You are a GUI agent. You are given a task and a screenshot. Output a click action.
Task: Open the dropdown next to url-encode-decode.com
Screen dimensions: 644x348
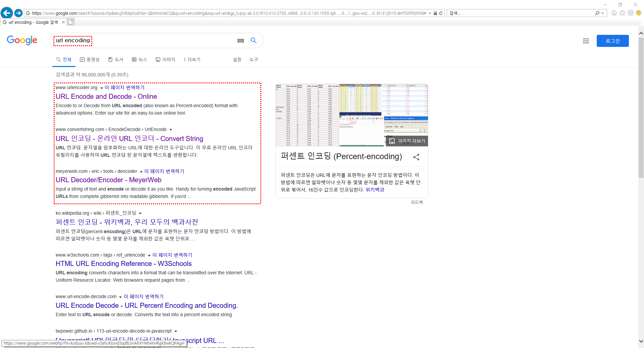pyautogui.click(x=120, y=297)
